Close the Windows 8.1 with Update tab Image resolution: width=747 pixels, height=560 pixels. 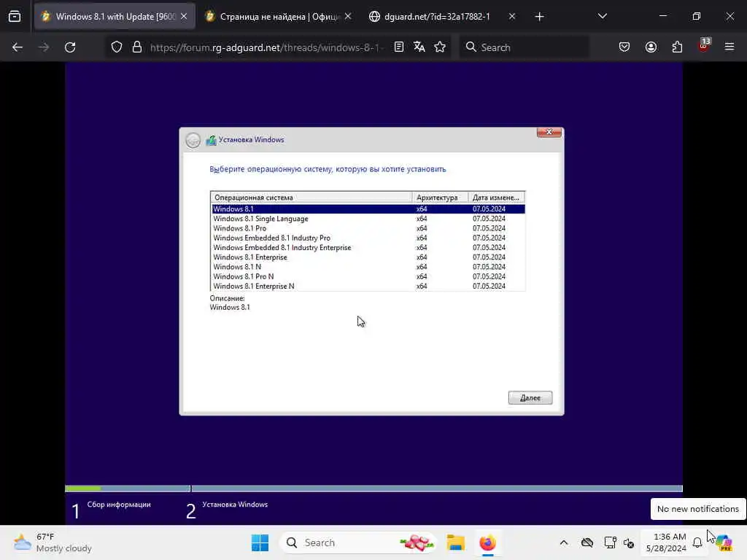(184, 17)
